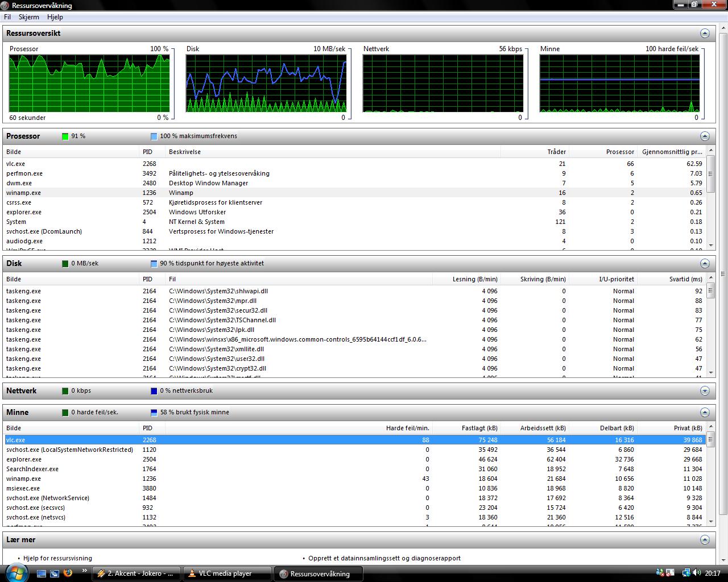Sort memory list by Fastlagt (kB) column

[x=466, y=428]
